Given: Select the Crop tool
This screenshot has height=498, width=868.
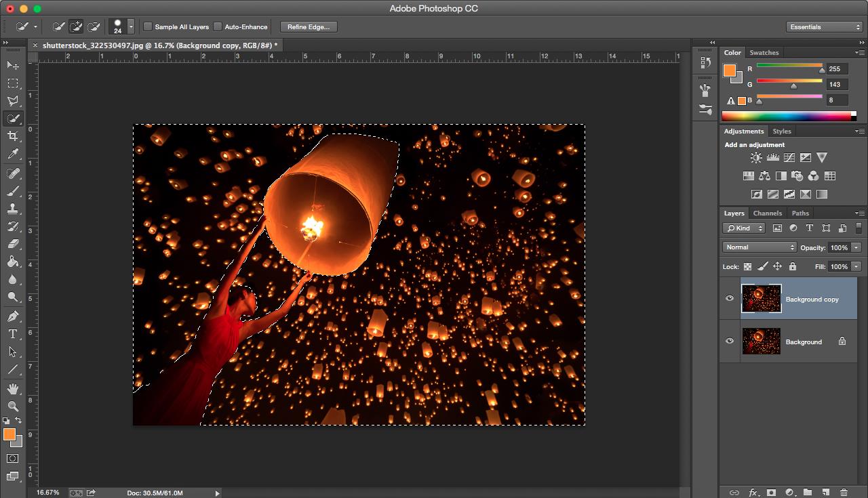Looking at the screenshot, I should (x=13, y=136).
